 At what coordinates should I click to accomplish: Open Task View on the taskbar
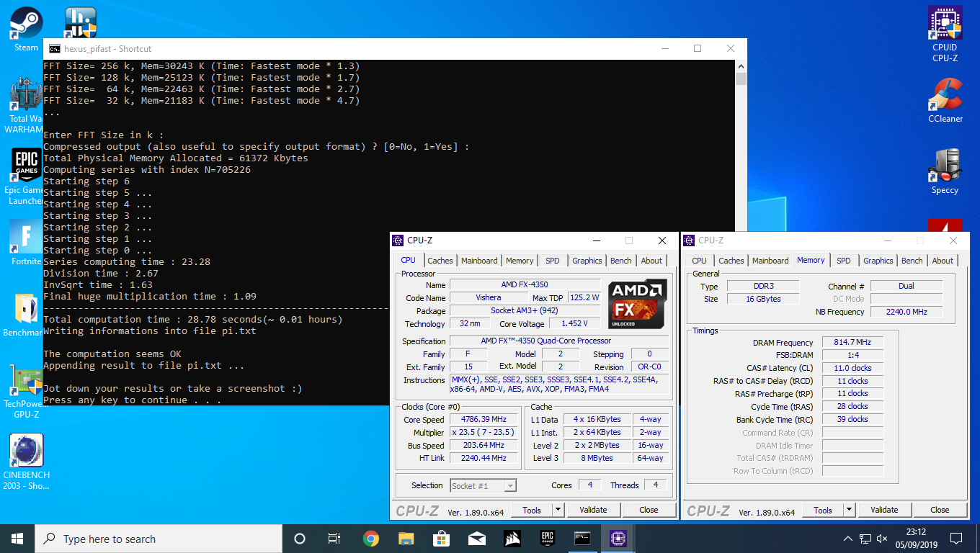(x=334, y=539)
